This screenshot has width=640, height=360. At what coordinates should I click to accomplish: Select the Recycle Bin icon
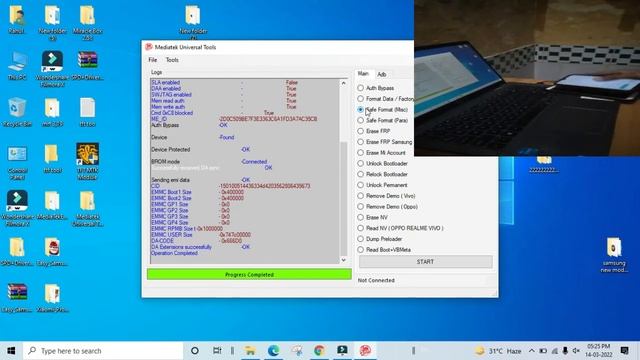click(17, 112)
